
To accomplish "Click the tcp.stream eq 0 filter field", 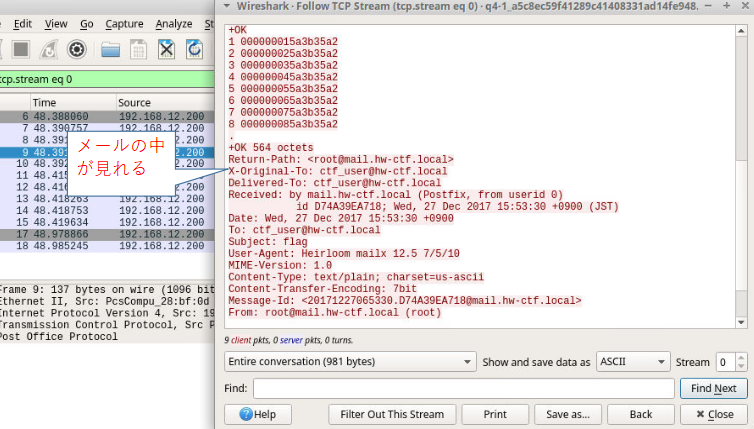I will click(107, 79).
